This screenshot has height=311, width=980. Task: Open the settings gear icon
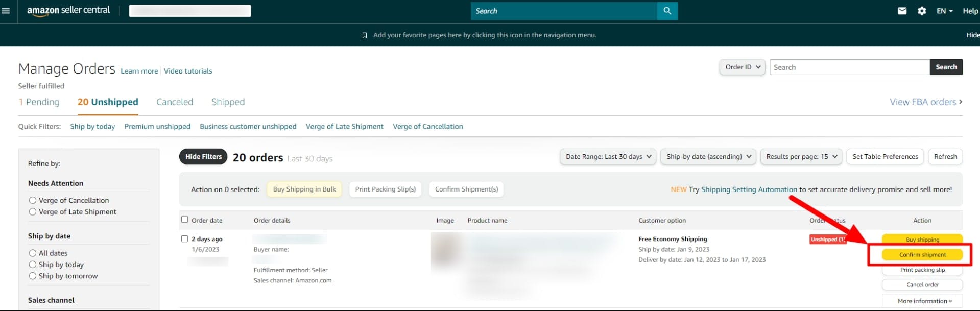[x=922, y=11]
